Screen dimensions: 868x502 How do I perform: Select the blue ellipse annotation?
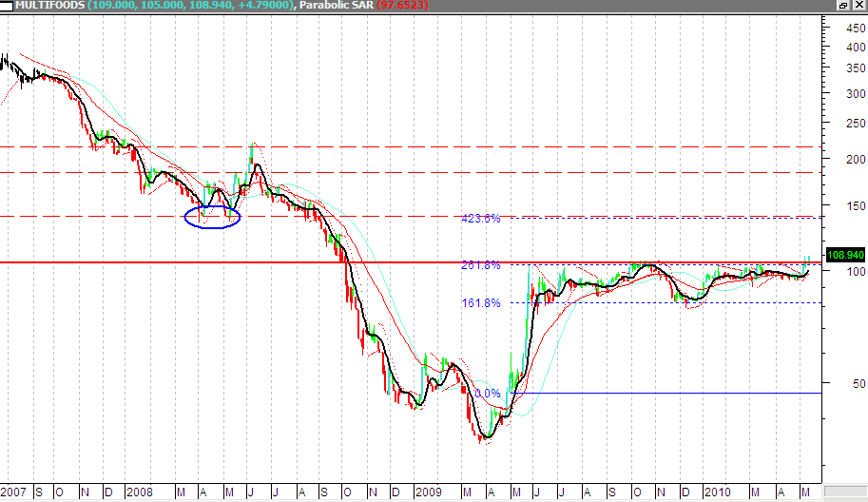coord(212,217)
